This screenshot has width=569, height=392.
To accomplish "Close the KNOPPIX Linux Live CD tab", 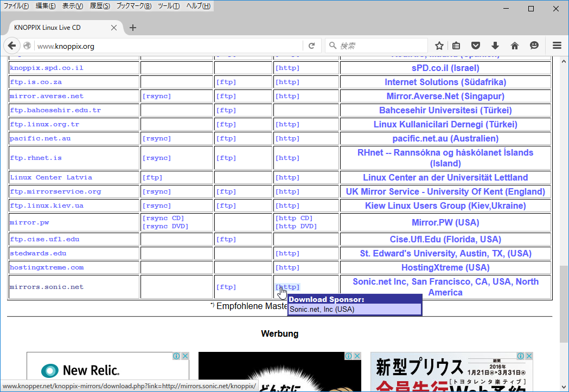I will pyautogui.click(x=113, y=28).
